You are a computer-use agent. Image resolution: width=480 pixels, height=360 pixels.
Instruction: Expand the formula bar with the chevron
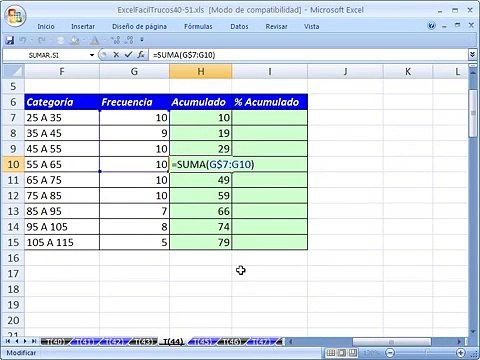coord(472,55)
